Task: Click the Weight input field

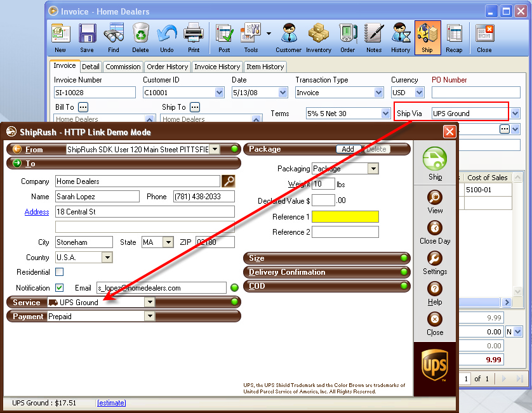Action: click(323, 184)
